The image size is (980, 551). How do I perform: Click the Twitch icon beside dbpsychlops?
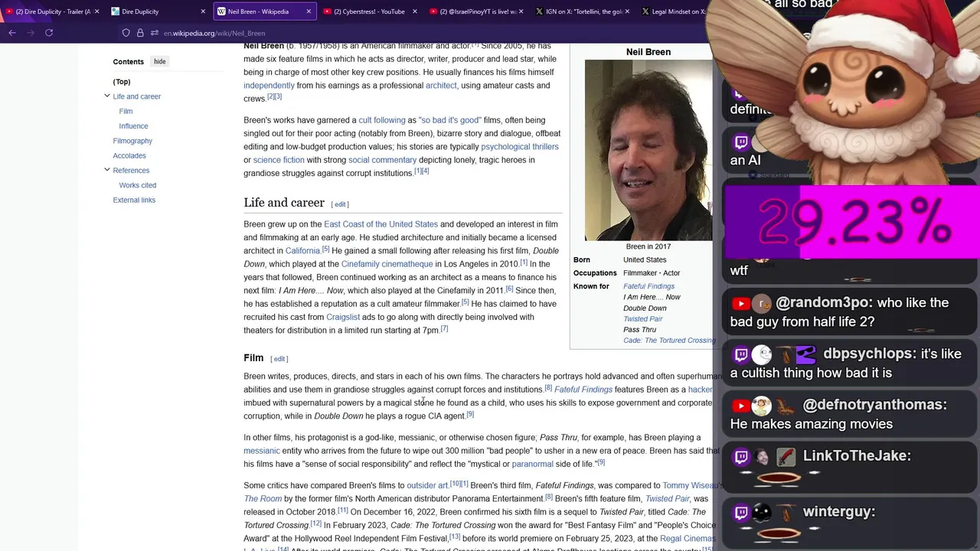point(740,355)
